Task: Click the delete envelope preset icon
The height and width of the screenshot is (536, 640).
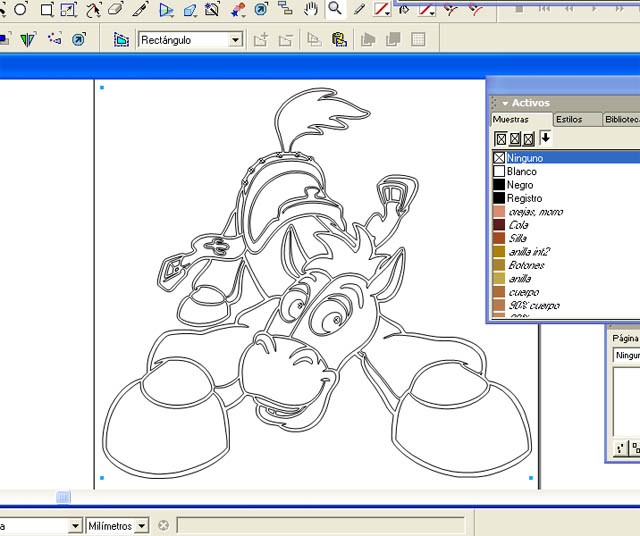Action: tap(285, 40)
